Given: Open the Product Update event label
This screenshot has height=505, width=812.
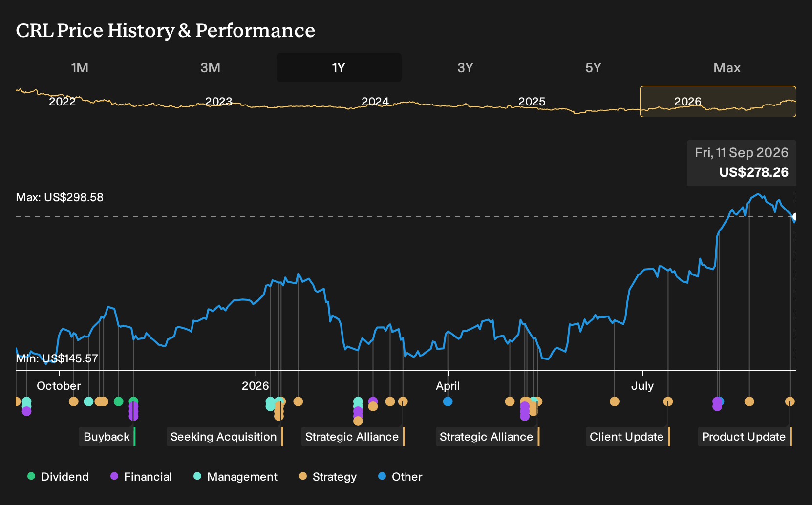Looking at the screenshot, I should [745, 437].
